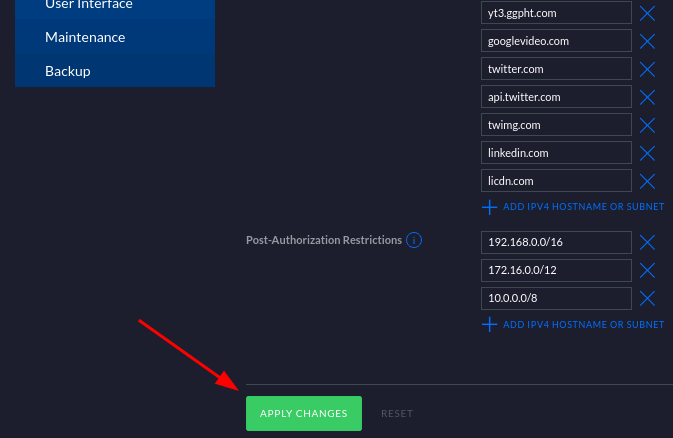Add hostname below the licdn.com entry
The image size is (673, 438).
point(574,207)
